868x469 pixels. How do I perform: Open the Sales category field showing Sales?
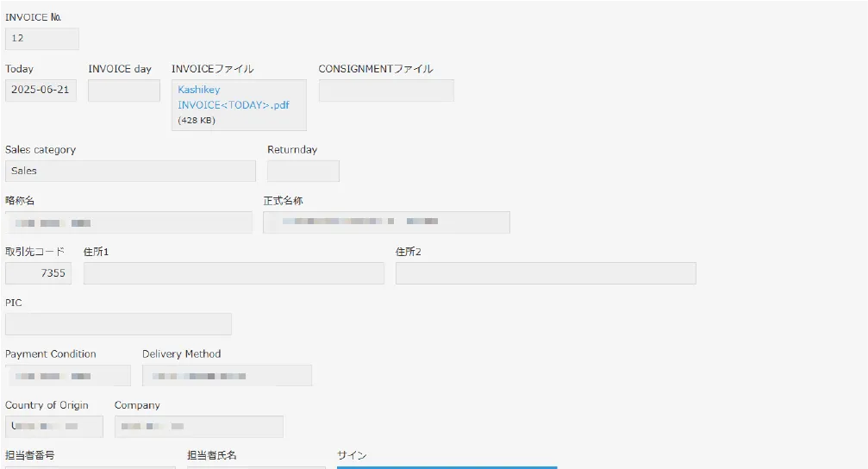pos(130,171)
